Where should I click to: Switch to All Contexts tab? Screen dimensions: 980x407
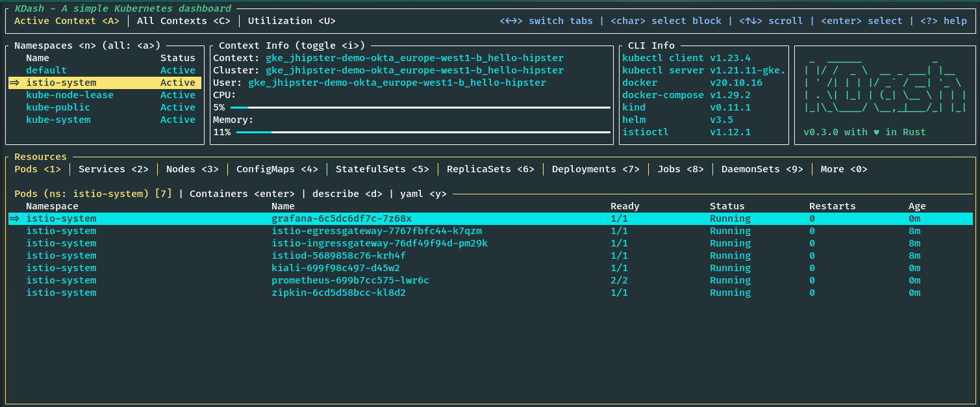tap(184, 21)
